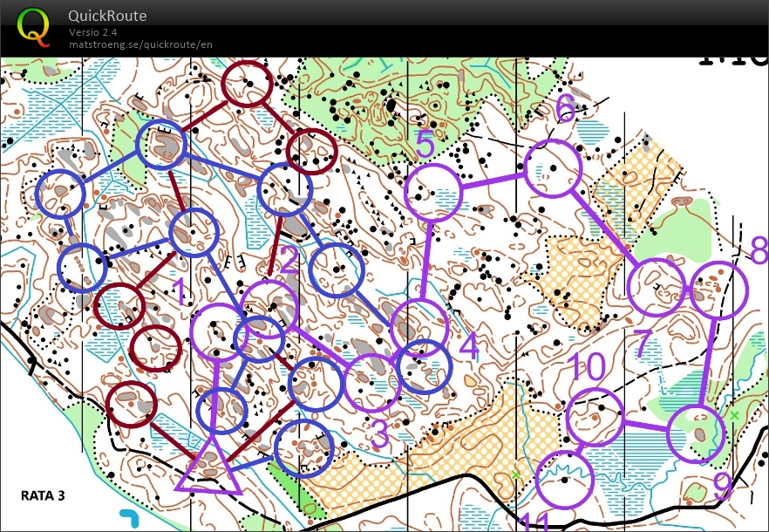Select the purple start triangle
Viewport: 769px width, 532px height.
click(208, 466)
